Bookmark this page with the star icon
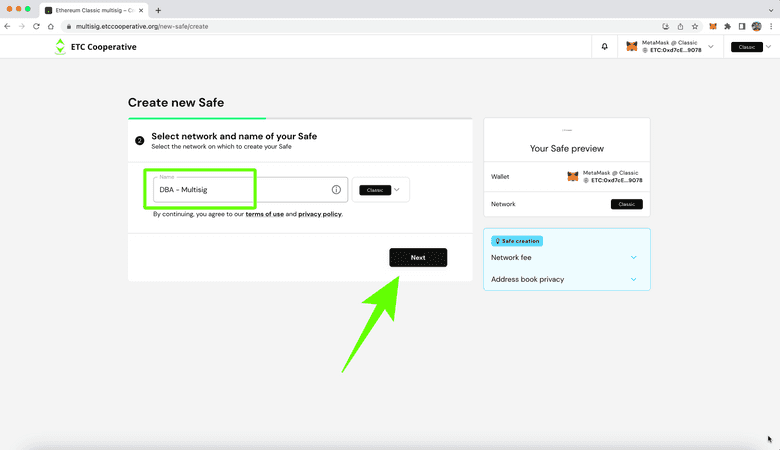This screenshot has height=450, width=780. click(694, 26)
